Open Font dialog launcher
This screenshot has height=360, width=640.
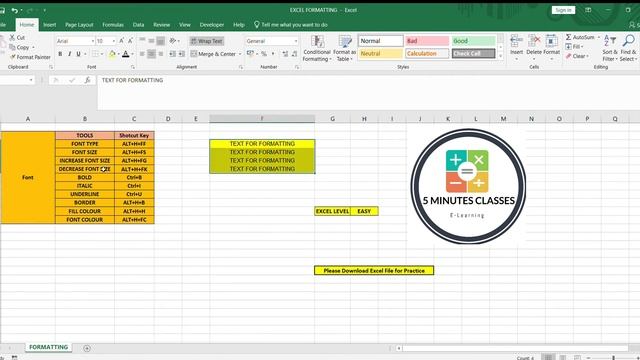pyautogui.click(x=133, y=67)
